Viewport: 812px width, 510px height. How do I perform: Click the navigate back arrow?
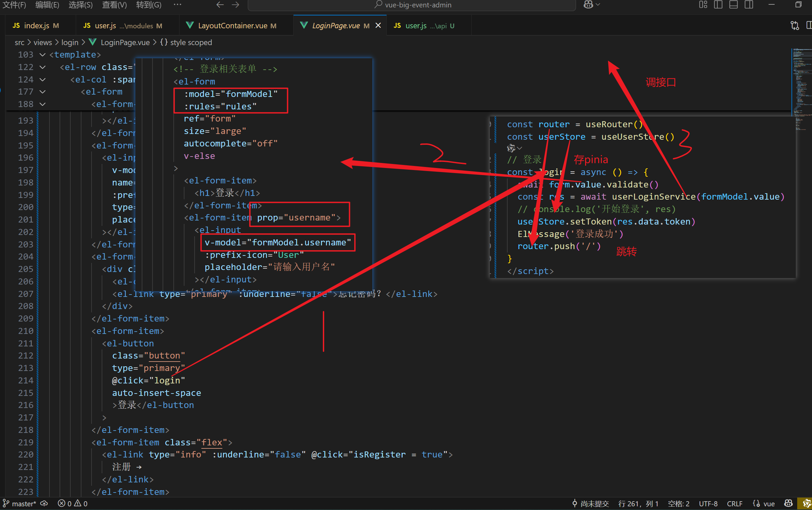tap(220, 5)
